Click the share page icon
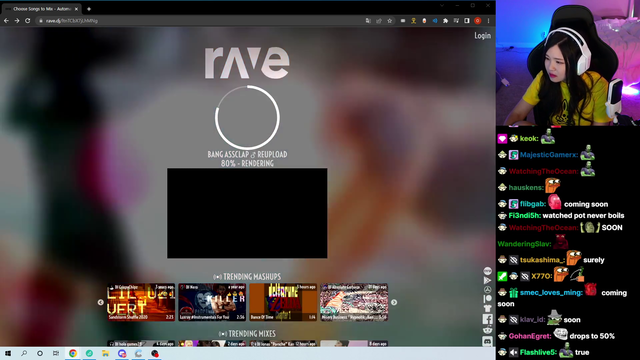This screenshot has height=360, width=640. tap(379, 21)
